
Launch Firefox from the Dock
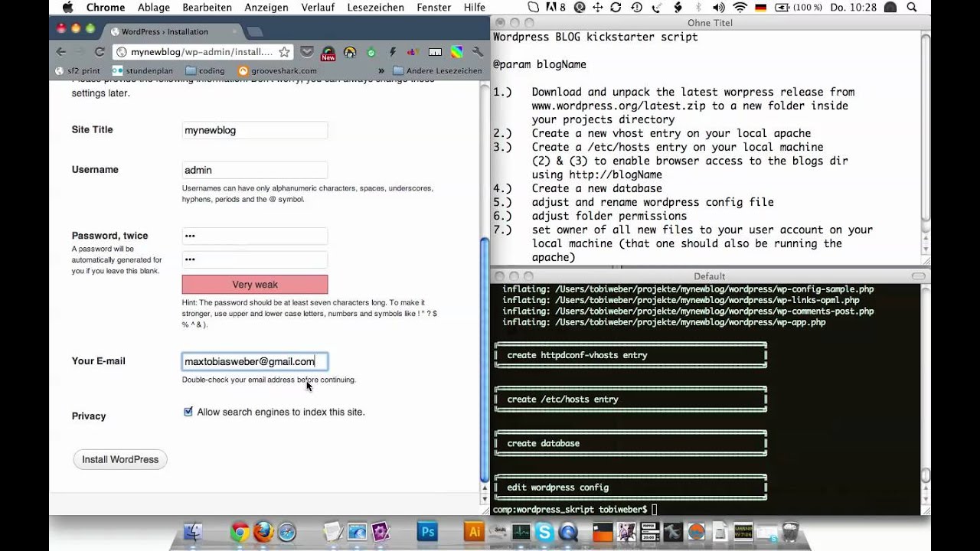tap(263, 532)
